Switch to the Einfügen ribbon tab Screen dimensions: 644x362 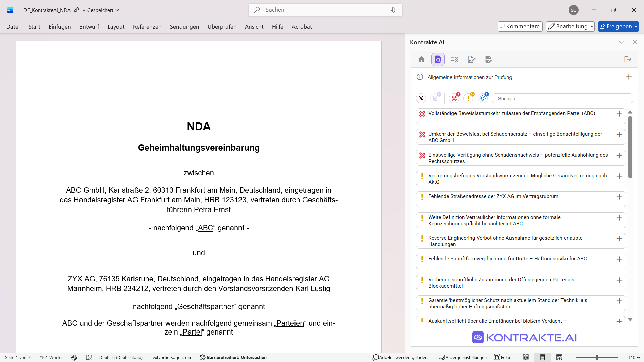click(60, 27)
